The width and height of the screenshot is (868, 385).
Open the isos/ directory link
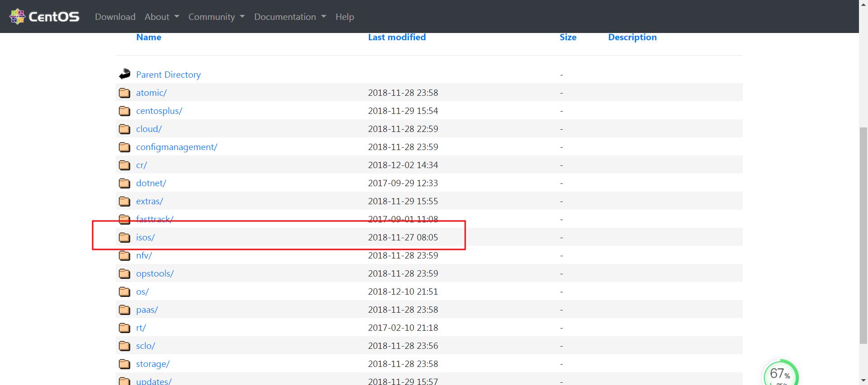click(145, 237)
